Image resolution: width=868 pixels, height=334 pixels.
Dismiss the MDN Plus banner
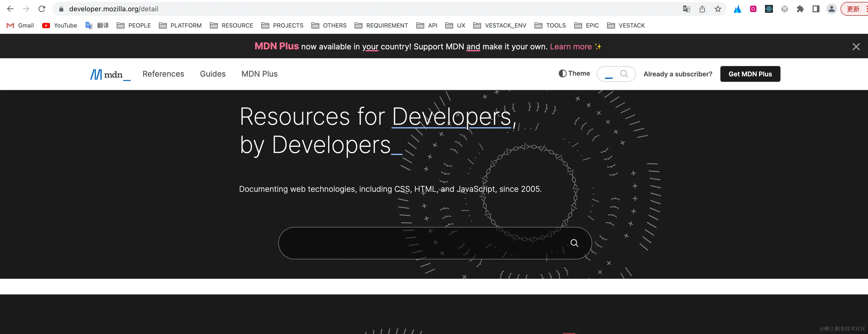pos(856,47)
